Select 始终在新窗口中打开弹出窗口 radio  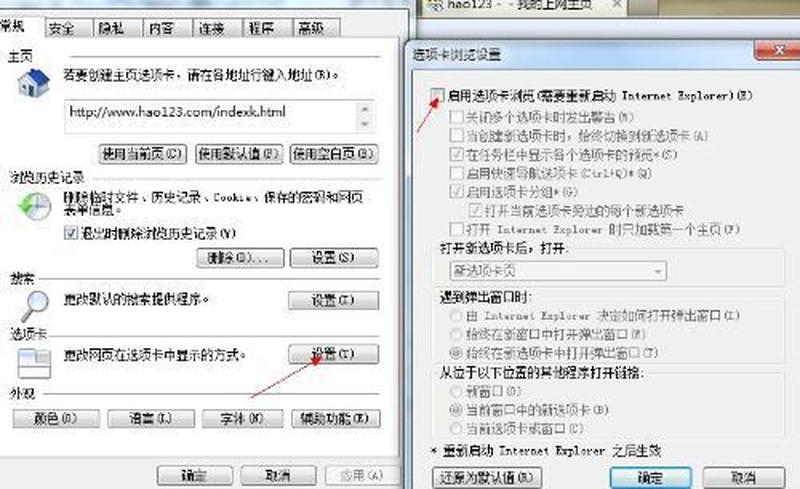coord(456,335)
